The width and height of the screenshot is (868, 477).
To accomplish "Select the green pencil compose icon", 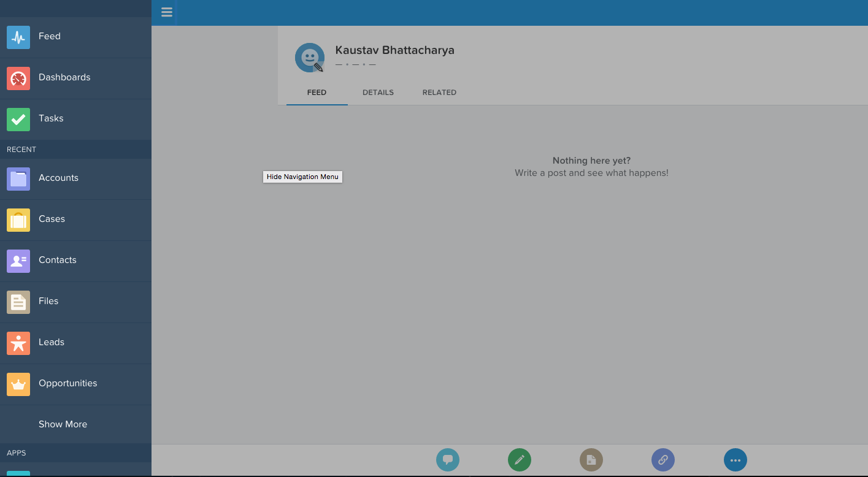I will (x=520, y=459).
